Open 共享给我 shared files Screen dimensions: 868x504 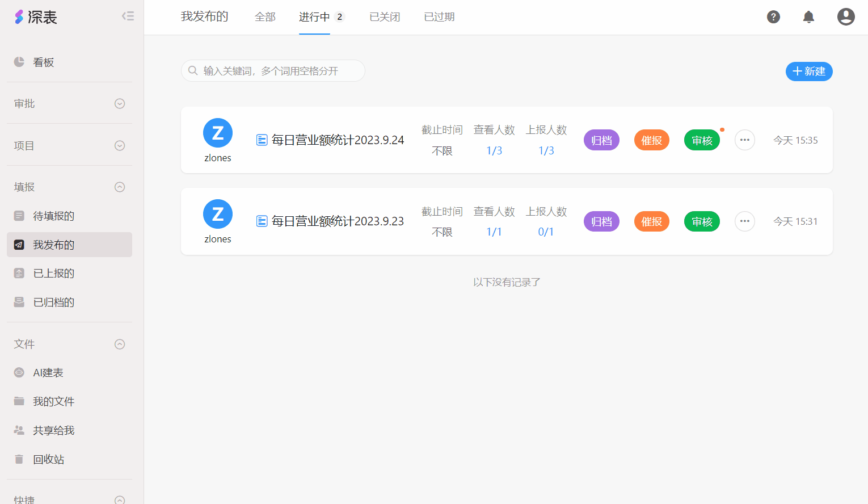[x=53, y=430]
